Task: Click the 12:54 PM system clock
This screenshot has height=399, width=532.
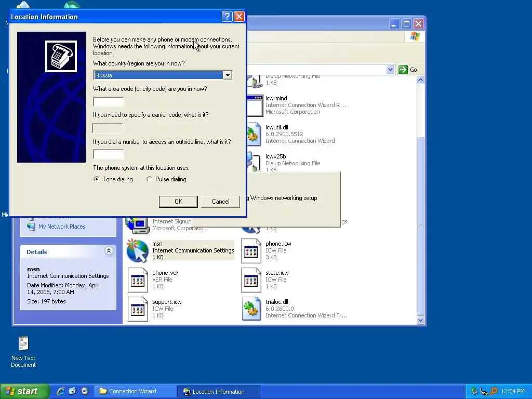Action: (512, 391)
